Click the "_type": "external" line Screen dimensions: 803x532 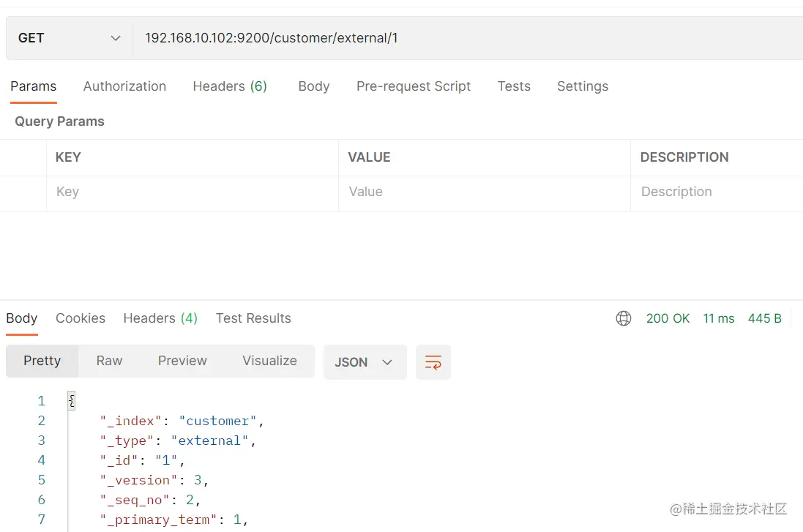point(178,441)
